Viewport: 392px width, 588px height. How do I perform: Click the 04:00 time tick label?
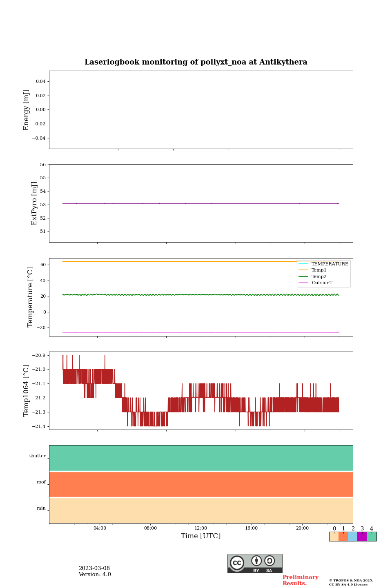coord(100,528)
